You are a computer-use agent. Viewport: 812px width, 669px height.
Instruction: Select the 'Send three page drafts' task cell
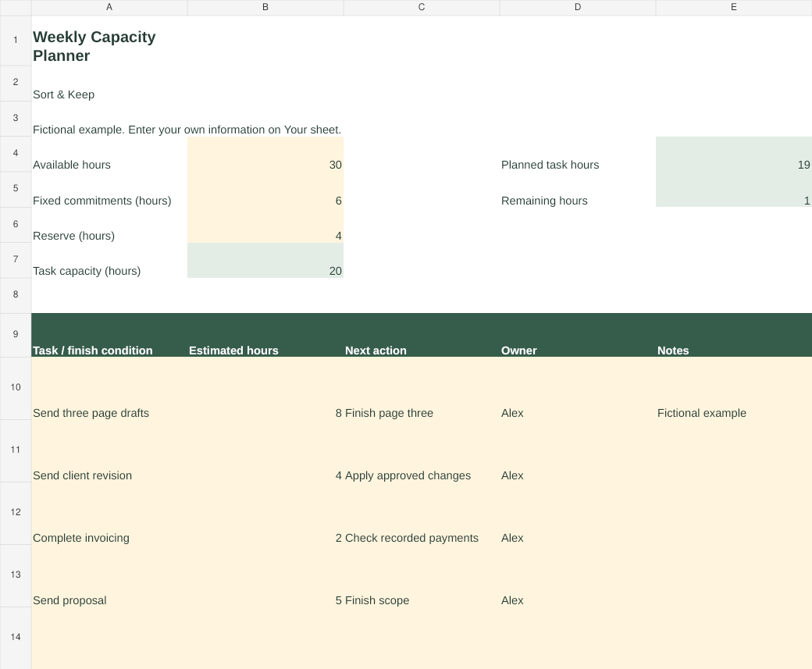[x=109, y=388]
